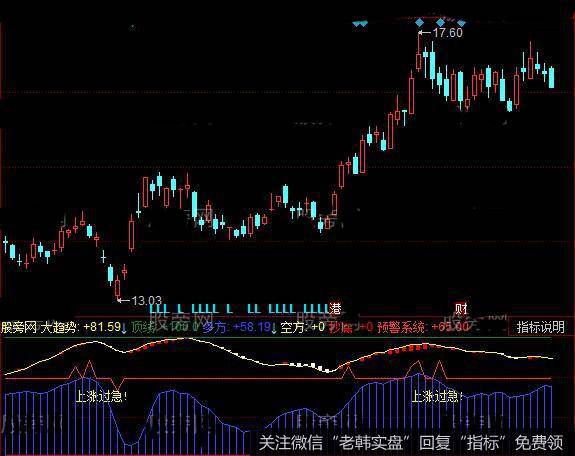Click the pair of blue triangle markers at top

click(x=360, y=24)
